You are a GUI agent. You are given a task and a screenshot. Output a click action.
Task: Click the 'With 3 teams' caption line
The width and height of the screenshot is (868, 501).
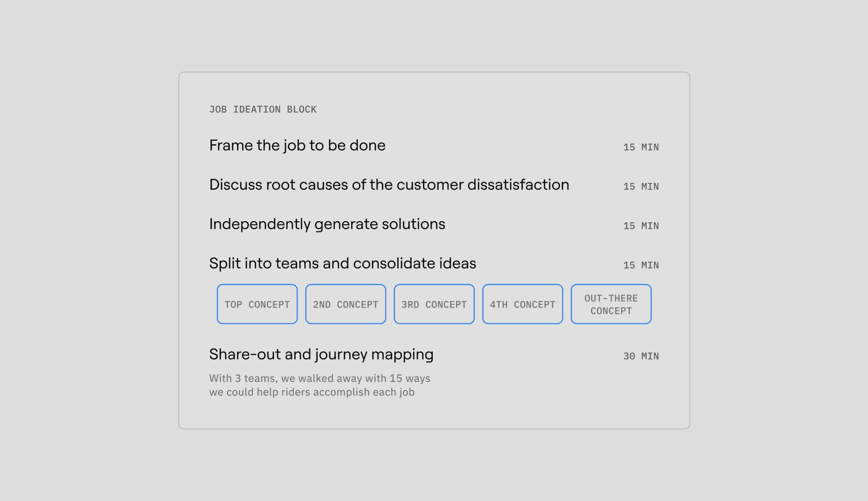tap(320, 378)
